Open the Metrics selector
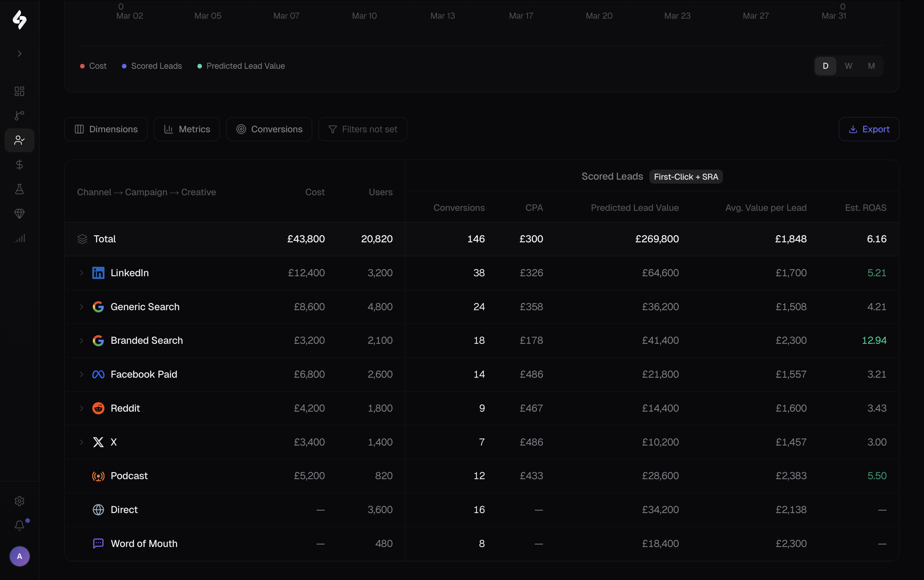This screenshot has height=580, width=924. 187,129
